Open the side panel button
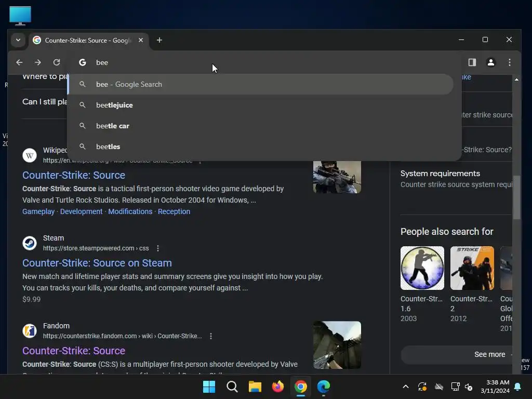The image size is (532, 399). (x=472, y=62)
